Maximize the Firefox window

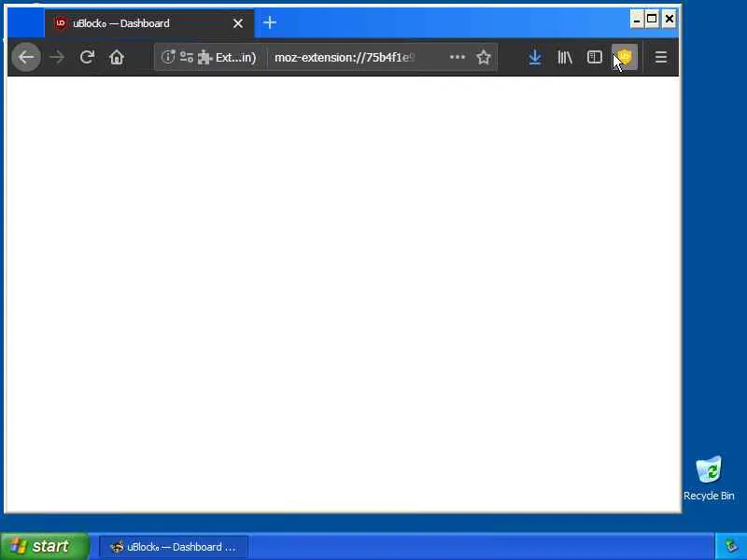tap(652, 19)
